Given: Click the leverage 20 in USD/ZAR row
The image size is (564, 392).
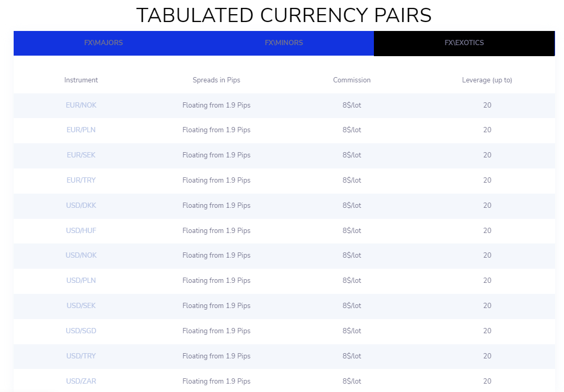Looking at the screenshot, I should (487, 381).
